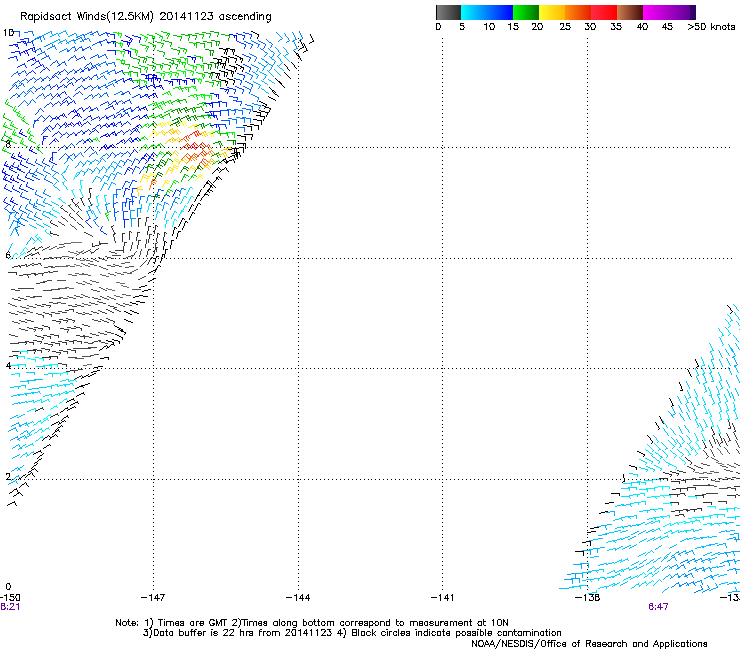Click longitude label '-144'
This screenshot has height=650, width=740.
click(298, 598)
